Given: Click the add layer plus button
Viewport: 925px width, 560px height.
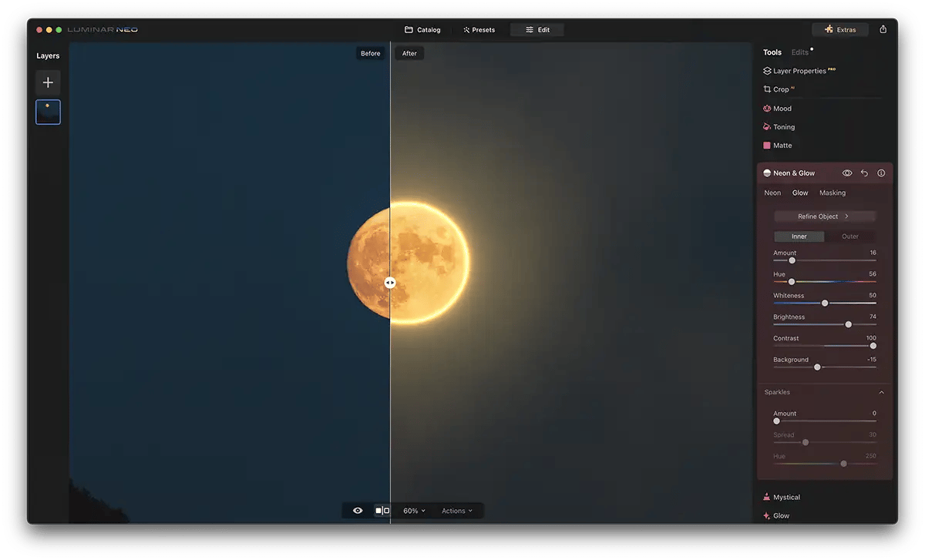Looking at the screenshot, I should [48, 82].
